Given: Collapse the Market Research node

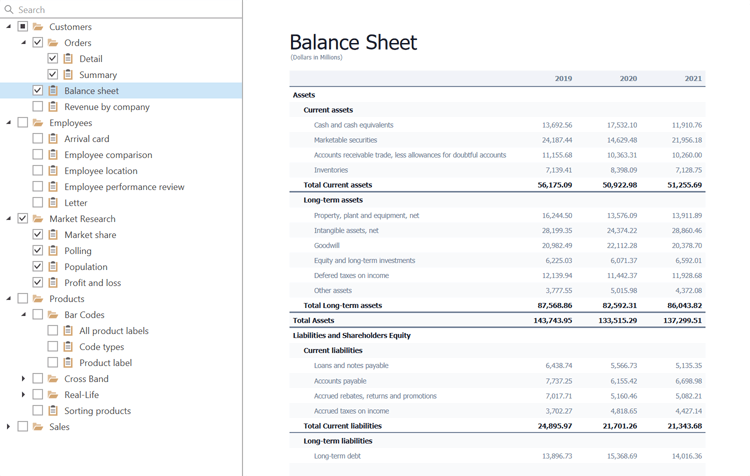Looking at the screenshot, I should point(9,219).
